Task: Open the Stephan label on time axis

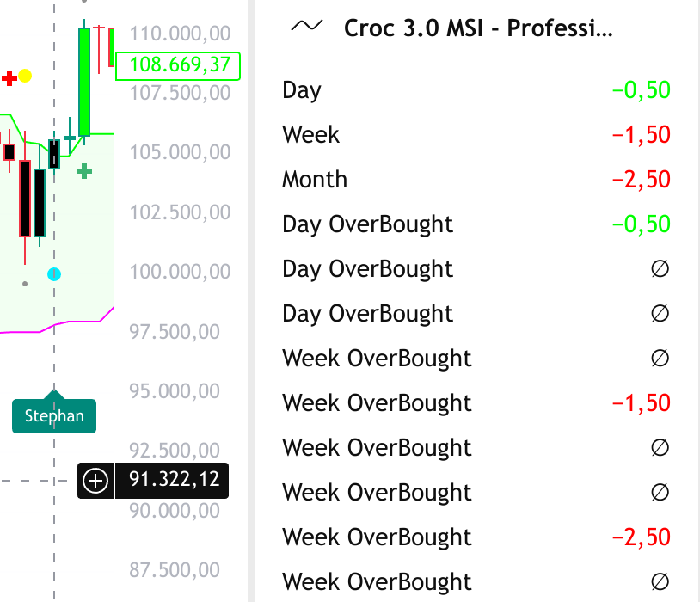Action: (x=54, y=416)
